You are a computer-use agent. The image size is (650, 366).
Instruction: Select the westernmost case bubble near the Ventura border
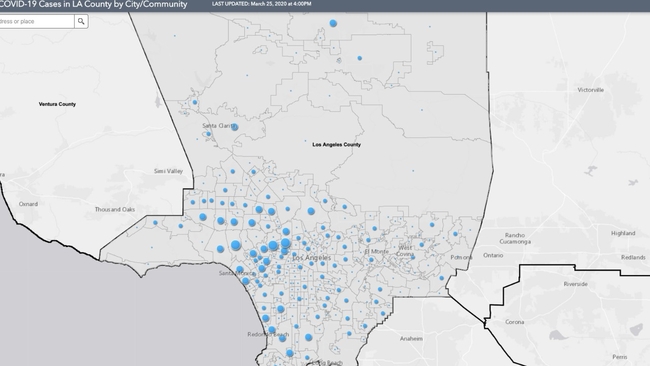coord(155,223)
